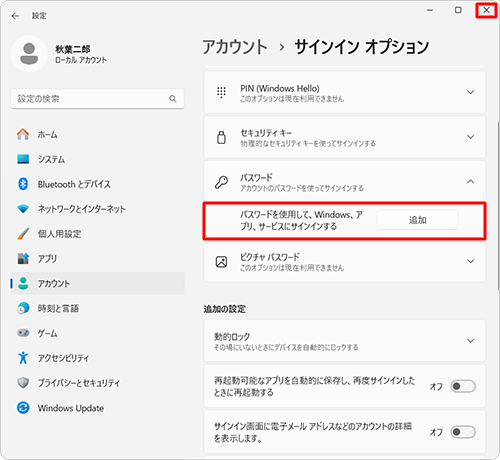Click the PIN keypad dots icon
This screenshot has height=460, width=500.
click(x=221, y=92)
